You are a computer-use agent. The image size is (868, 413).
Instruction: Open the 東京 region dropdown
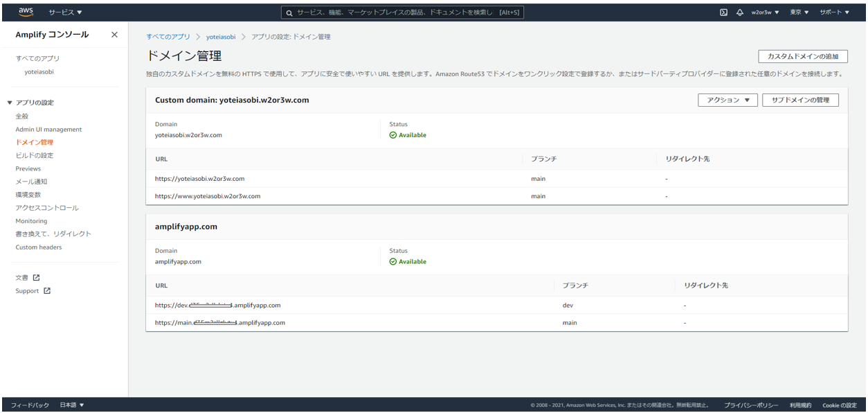coord(799,12)
